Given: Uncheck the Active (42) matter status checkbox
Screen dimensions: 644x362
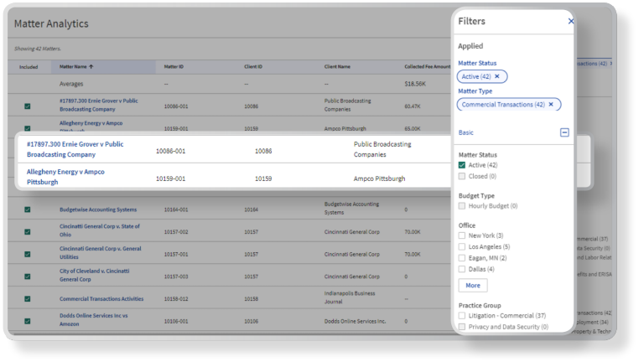Looking at the screenshot, I should point(462,165).
